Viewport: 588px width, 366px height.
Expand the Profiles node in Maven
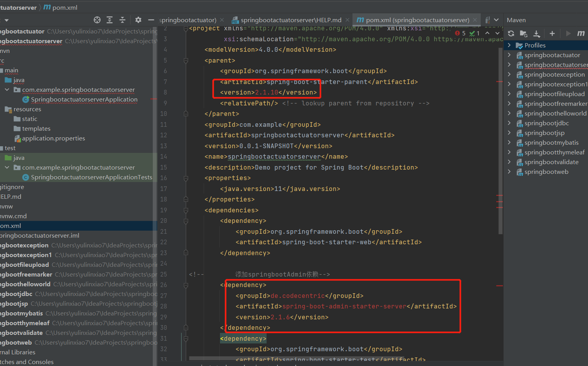pyautogui.click(x=509, y=45)
